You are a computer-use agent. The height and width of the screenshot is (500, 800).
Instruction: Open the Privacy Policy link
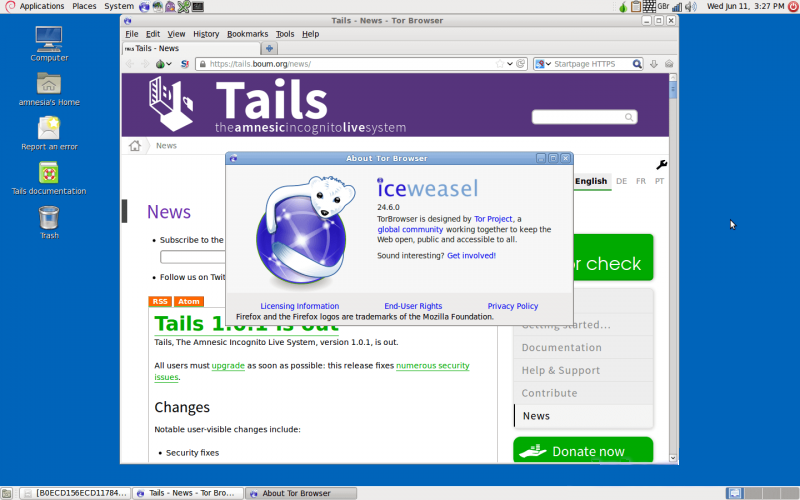513,306
